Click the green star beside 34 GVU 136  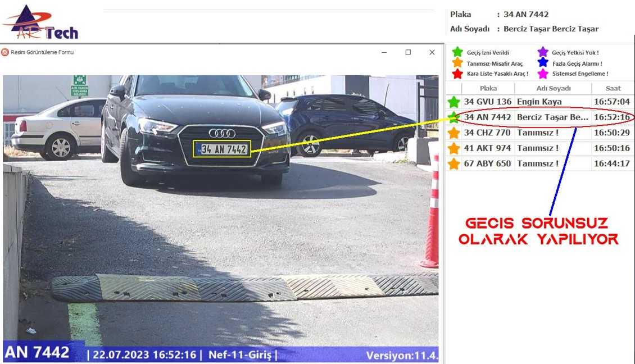454,102
